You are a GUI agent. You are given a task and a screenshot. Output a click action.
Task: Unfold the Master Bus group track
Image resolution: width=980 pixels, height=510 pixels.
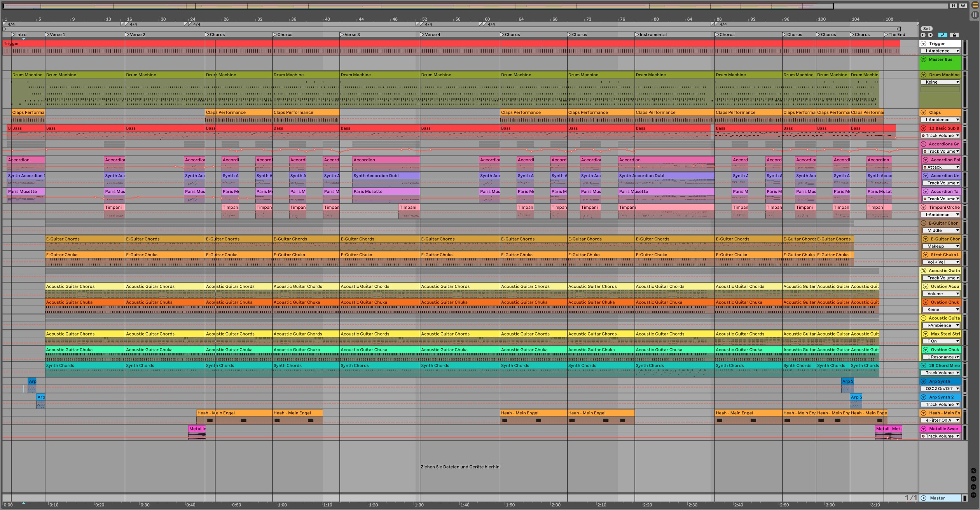(924, 59)
